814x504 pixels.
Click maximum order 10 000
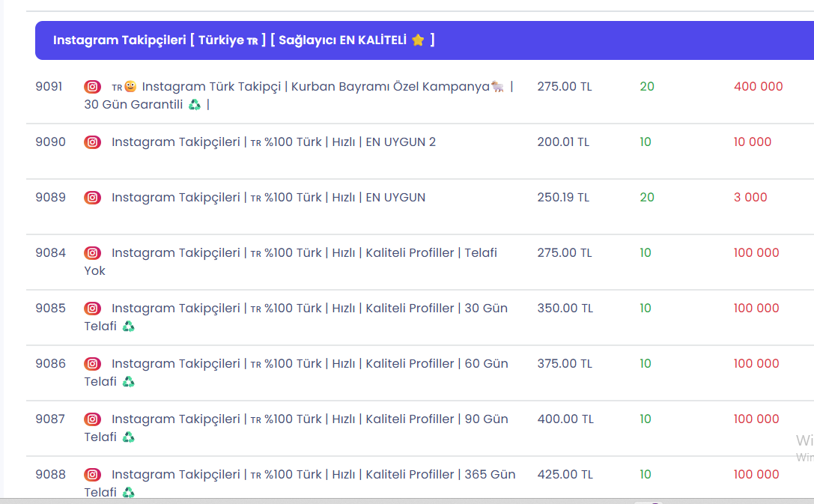[753, 142]
